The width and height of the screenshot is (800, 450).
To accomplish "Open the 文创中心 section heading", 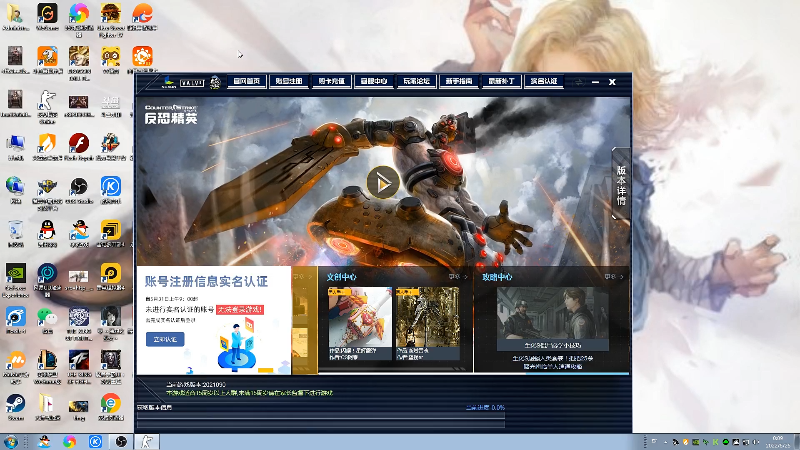I will click(x=341, y=277).
